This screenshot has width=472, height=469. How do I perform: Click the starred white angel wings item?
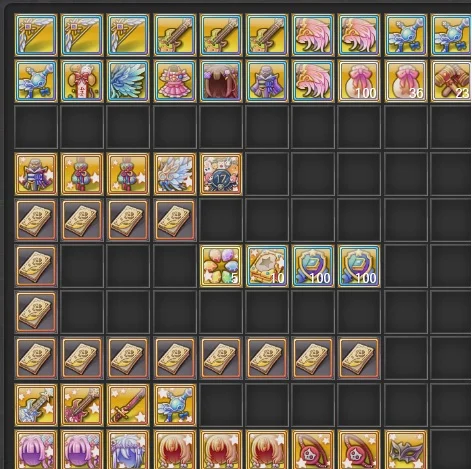[175, 174]
